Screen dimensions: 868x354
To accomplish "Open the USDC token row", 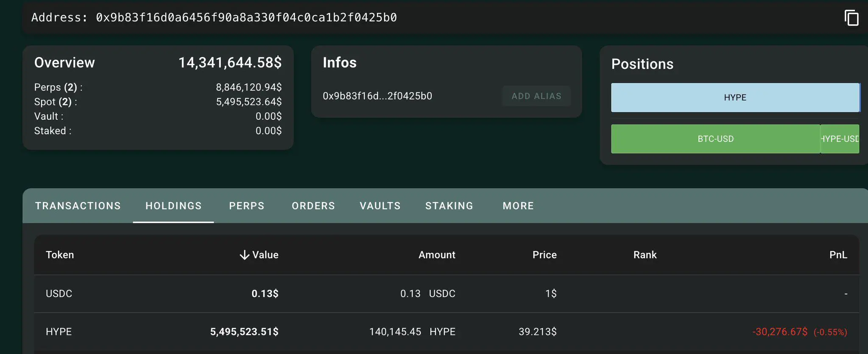I will pyautogui.click(x=447, y=294).
